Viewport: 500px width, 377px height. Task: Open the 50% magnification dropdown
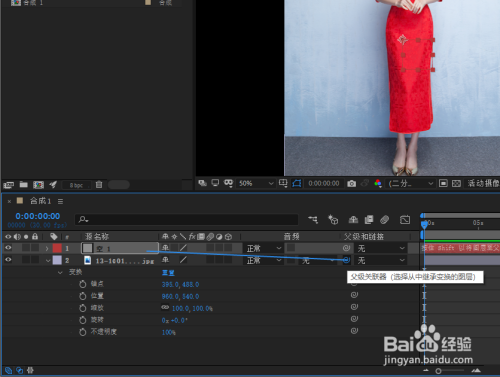(256, 183)
